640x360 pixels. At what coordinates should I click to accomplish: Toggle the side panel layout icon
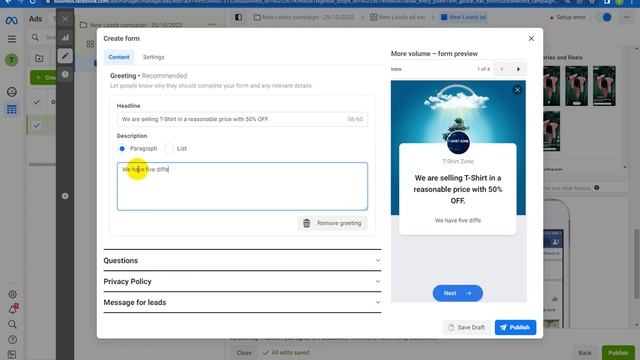tap(238, 18)
